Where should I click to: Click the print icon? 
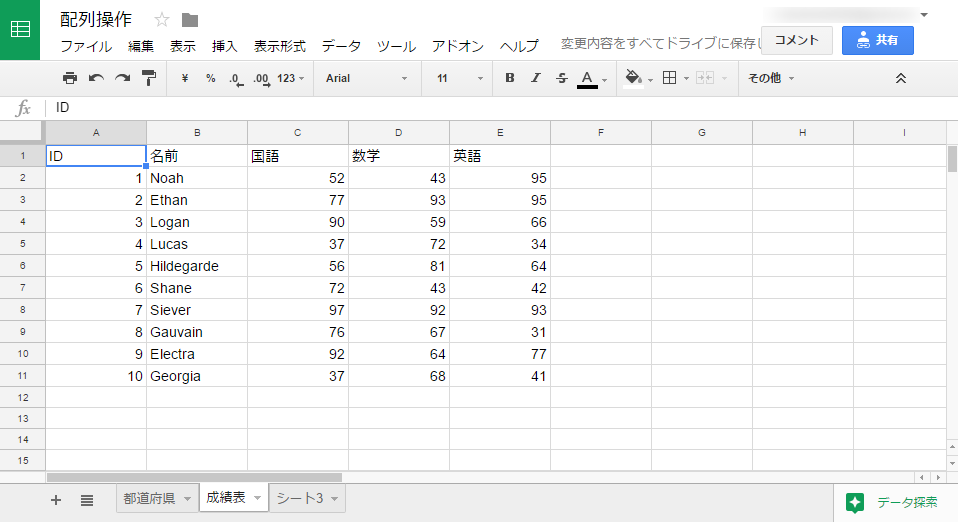click(70, 78)
